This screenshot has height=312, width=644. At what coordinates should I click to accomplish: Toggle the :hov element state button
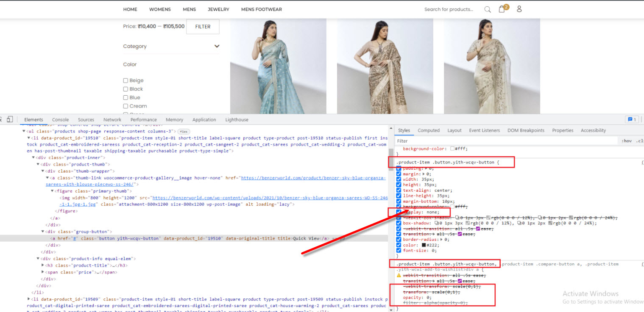(626, 141)
